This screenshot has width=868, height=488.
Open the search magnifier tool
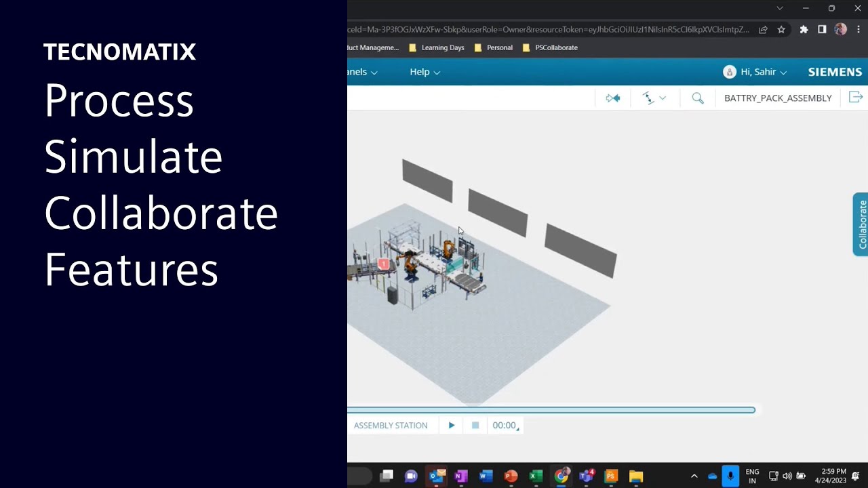tap(698, 98)
